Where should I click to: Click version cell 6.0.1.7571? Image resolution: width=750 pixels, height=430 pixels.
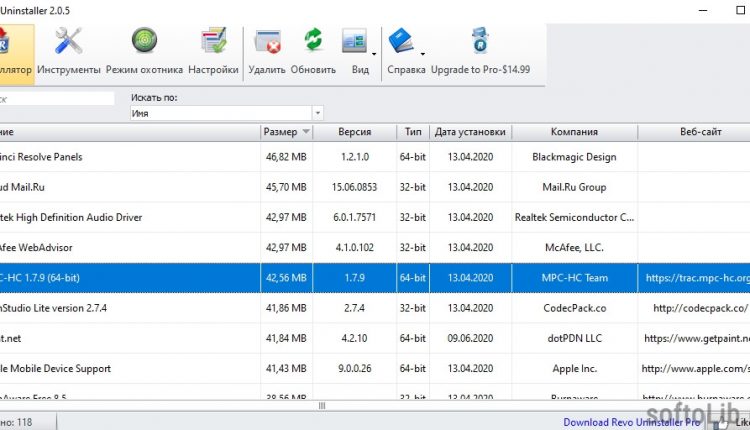point(354,217)
